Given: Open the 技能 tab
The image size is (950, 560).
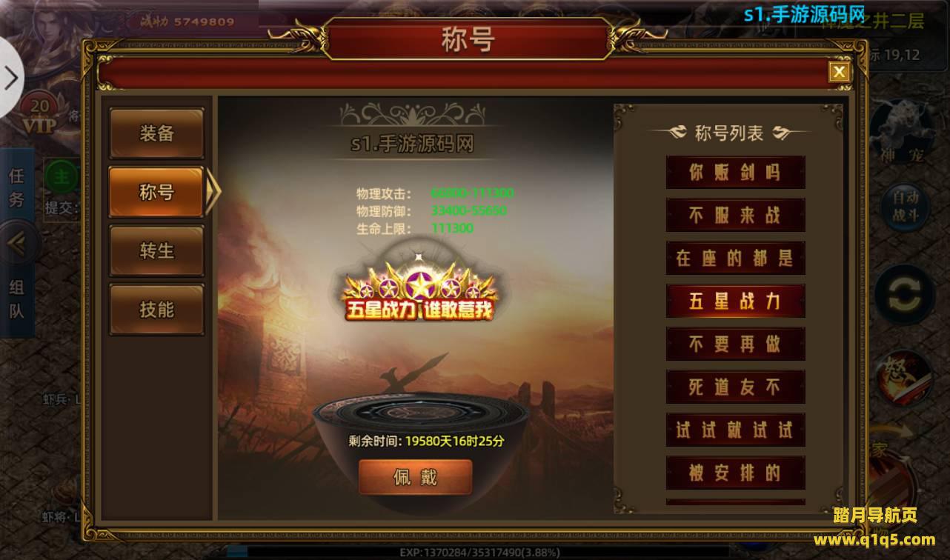Looking at the screenshot, I should [157, 309].
